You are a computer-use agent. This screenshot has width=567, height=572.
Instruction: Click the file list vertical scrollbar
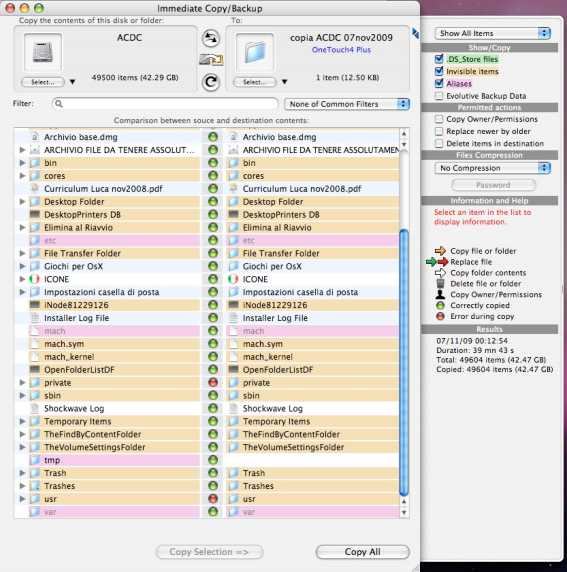(404, 323)
